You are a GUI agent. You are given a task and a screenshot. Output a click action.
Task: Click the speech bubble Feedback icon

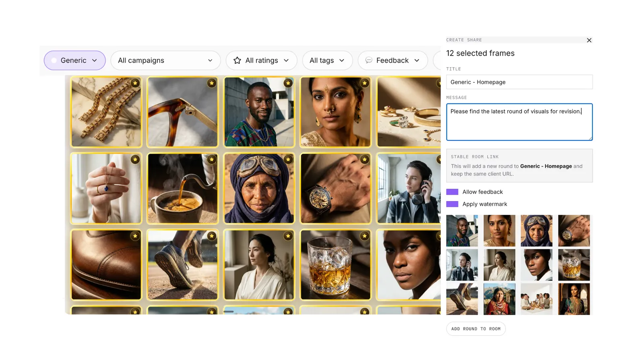pyautogui.click(x=369, y=60)
